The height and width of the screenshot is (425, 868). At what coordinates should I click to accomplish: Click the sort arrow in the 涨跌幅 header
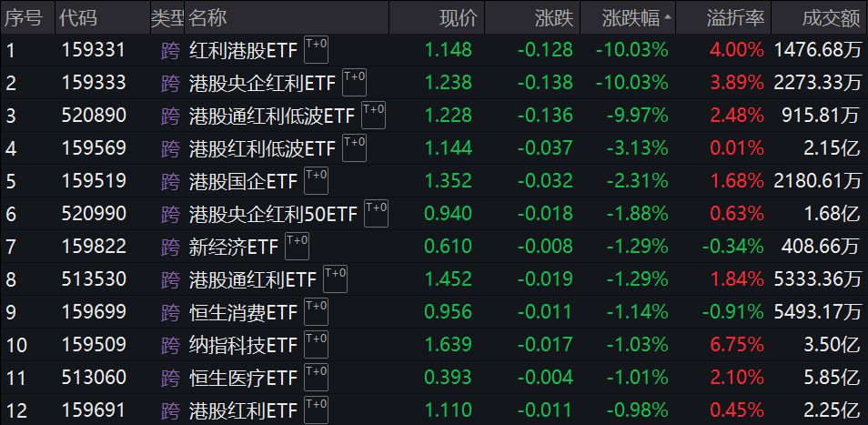click(x=670, y=17)
